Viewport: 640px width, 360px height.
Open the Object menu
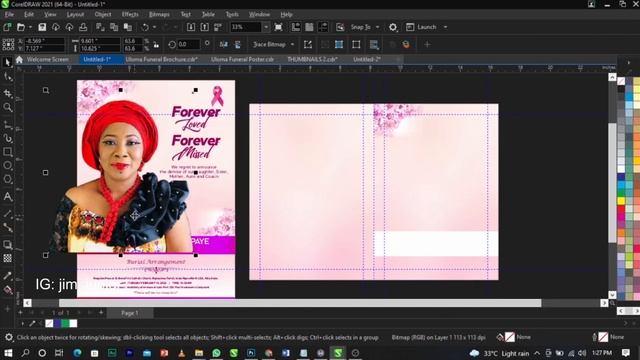[x=103, y=14]
